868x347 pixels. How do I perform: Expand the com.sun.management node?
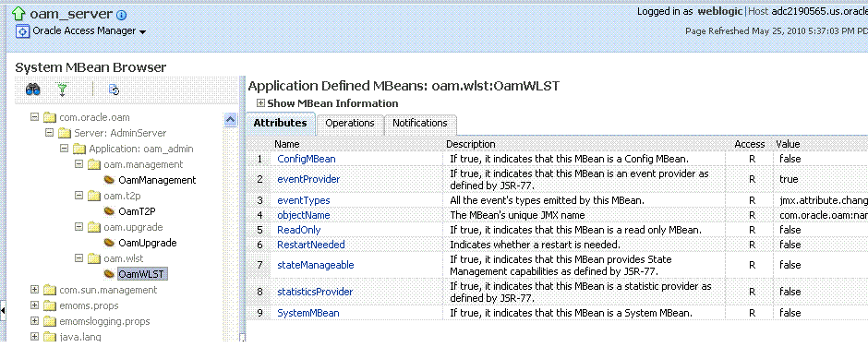[35, 290]
